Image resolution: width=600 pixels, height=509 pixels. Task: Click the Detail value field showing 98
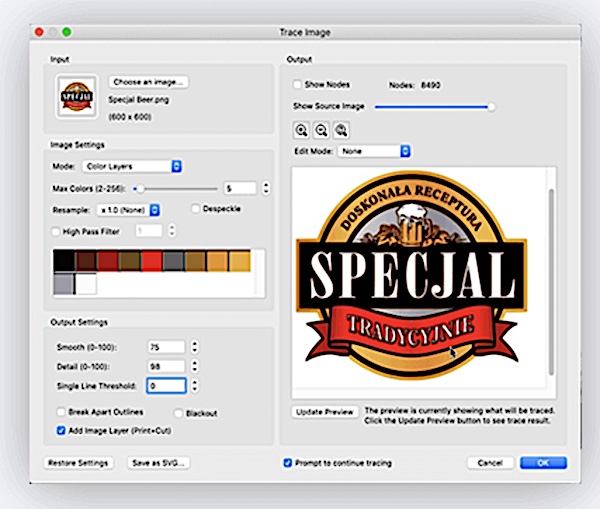tap(166, 366)
